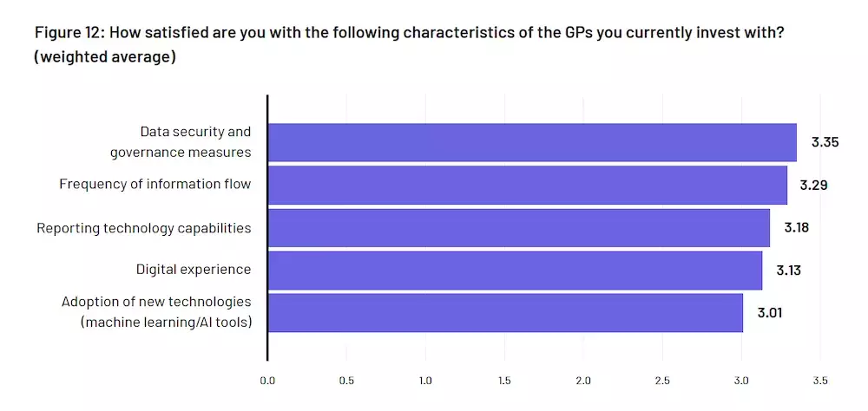The width and height of the screenshot is (868, 411).
Task: Click the 3.29 value label
Action: (x=815, y=185)
